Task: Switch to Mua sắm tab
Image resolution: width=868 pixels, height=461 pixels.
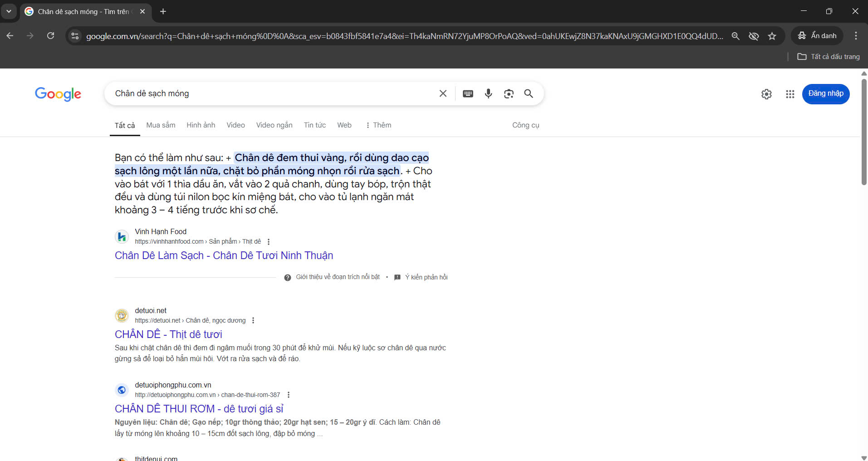Action: 161,125
